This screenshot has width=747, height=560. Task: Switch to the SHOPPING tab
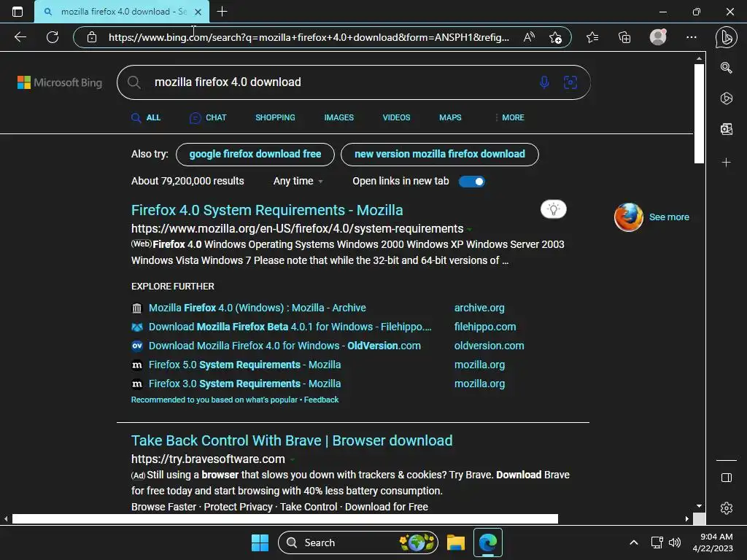(275, 117)
